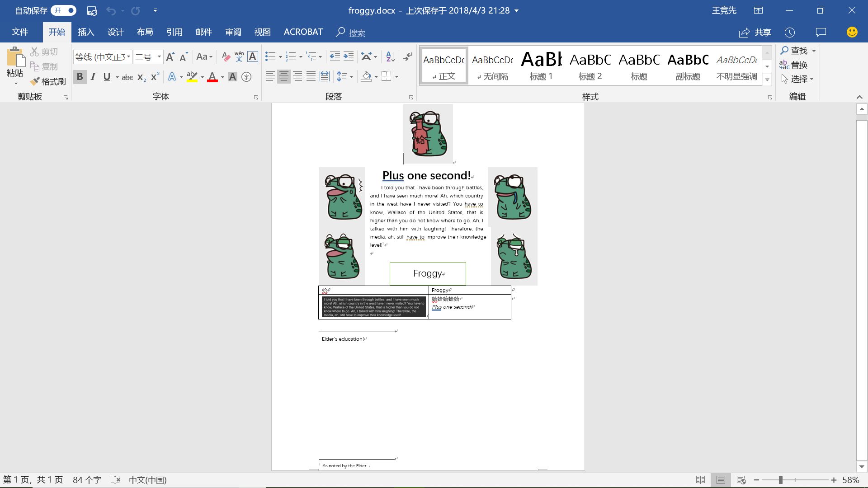Switch to the 布局 Layout tab
The image size is (868, 488).
click(x=145, y=32)
